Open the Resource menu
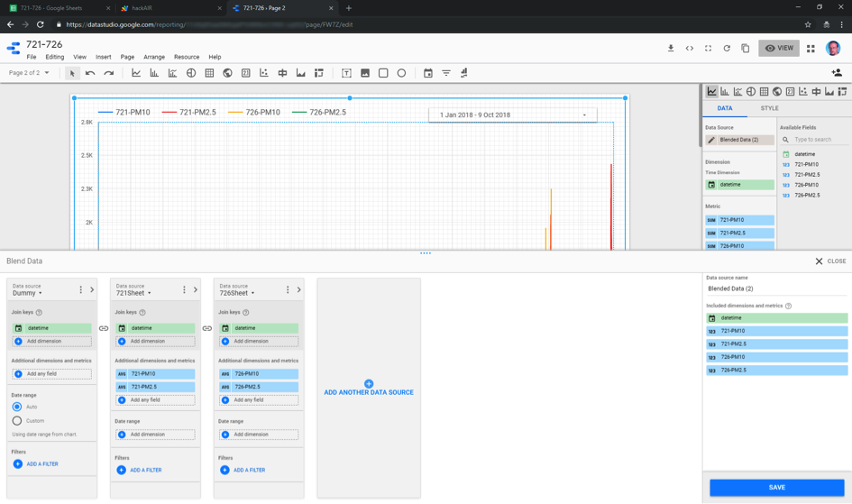 (187, 57)
